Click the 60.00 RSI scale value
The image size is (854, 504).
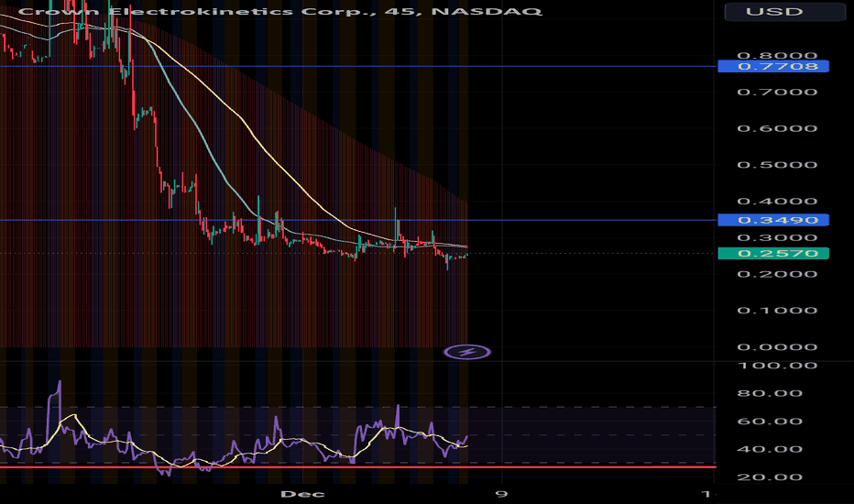click(770, 422)
